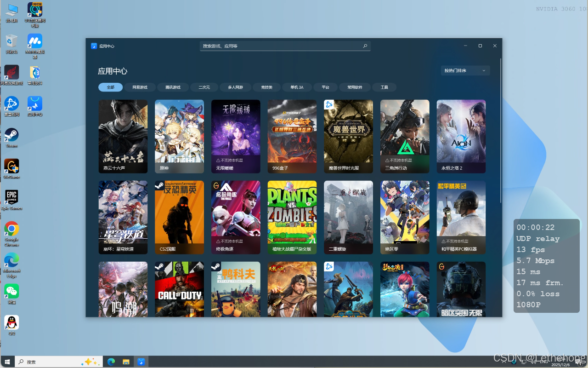Open the UU加速器网吧版 desktop shortcut
The image size is (588, 368).
[35, 14]
